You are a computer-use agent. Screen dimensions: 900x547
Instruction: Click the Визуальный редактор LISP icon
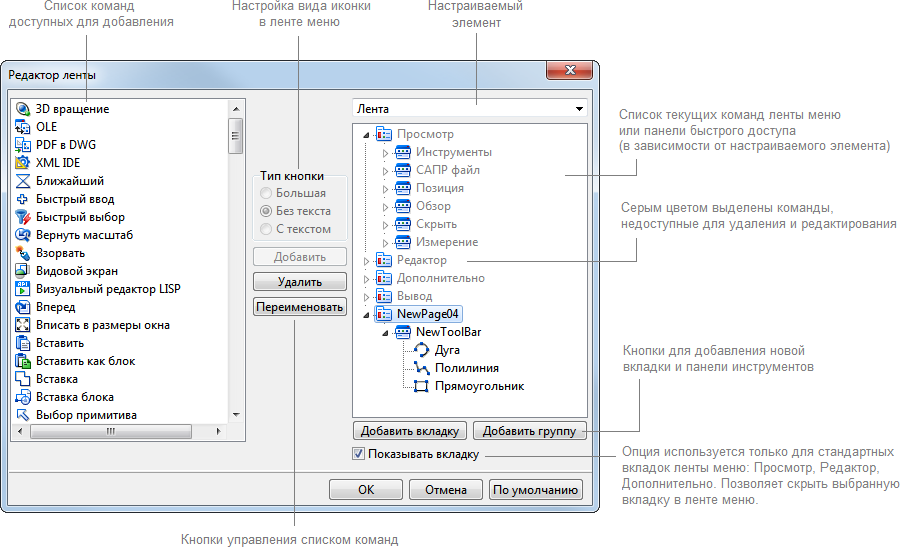click(x=24, y=289)
